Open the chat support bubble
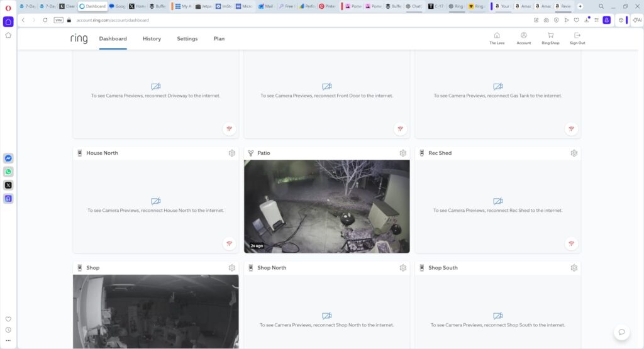Viewport: 644px width, 349px height. 621,332
